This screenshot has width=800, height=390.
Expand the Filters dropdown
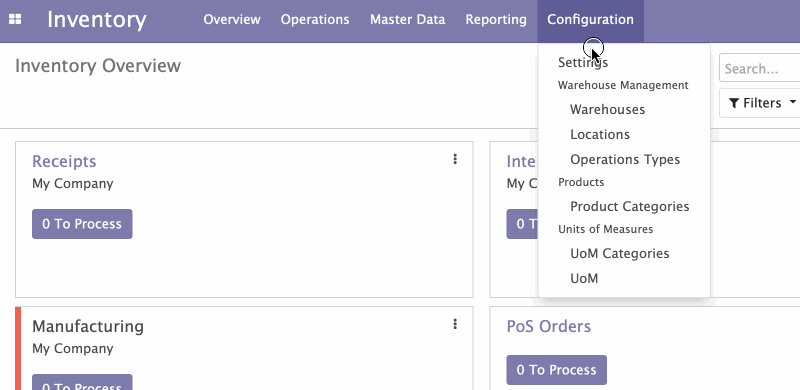point(762,103)
